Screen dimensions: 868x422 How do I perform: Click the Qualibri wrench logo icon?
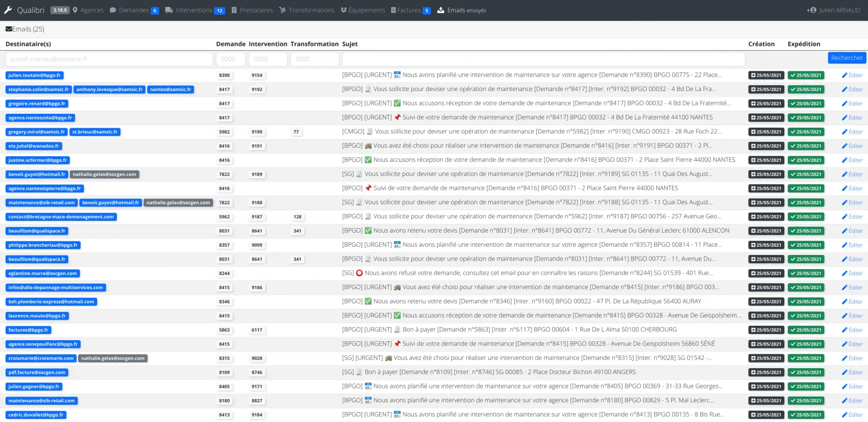pyautogui.click(x=8, y=10)
